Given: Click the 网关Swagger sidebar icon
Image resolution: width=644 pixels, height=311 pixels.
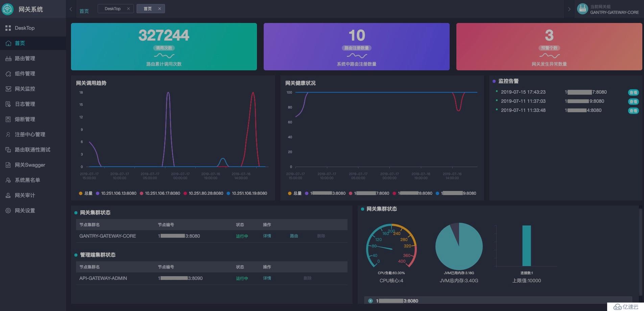Looking at the screenshot, I should point(8,165).
